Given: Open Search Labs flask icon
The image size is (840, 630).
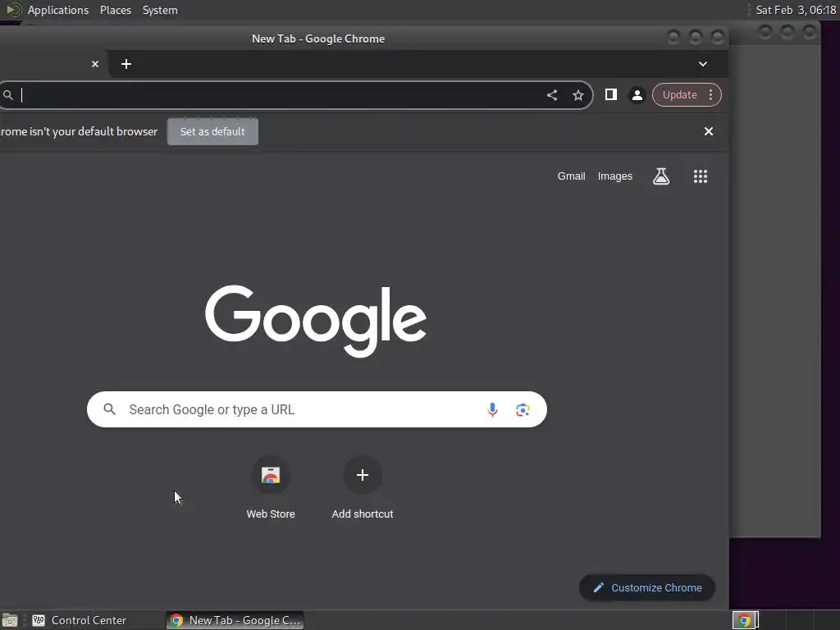Looking at the screenshot, I should pyautogui.click(x=661, y=176).
